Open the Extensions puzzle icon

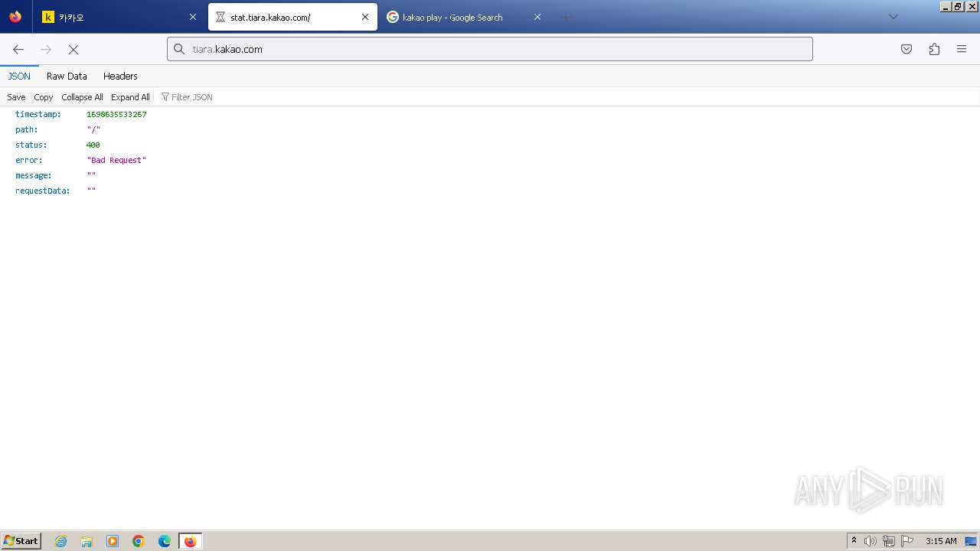[934, 49]
